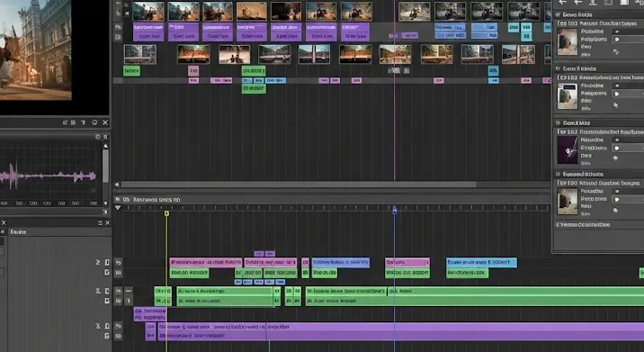
Task: Click the yellow marker on the lower timeline ruler
Action: click(x=166, y=213)
